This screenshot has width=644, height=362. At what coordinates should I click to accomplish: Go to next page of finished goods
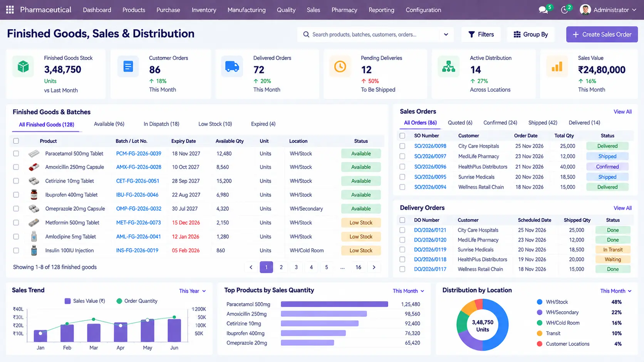[x=374, y=267]
